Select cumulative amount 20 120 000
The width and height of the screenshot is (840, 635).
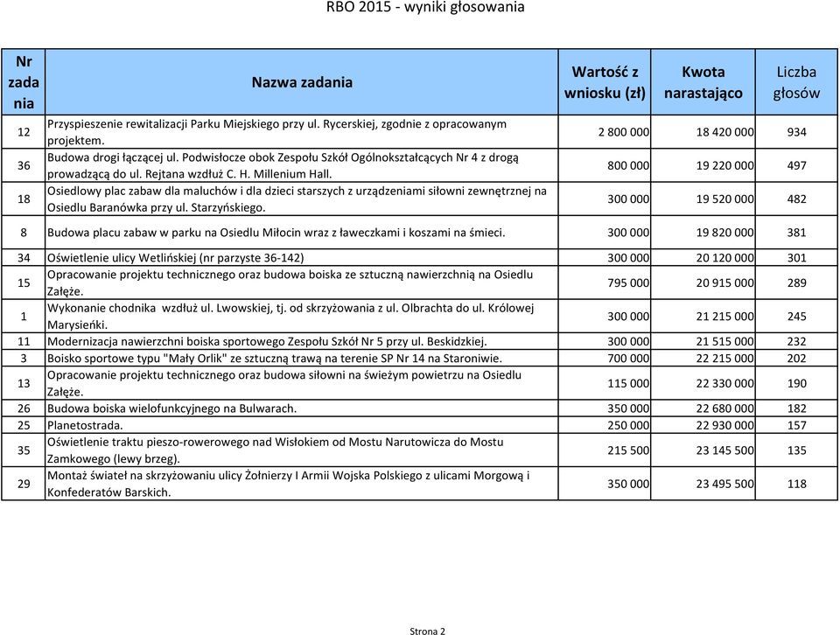724,257
